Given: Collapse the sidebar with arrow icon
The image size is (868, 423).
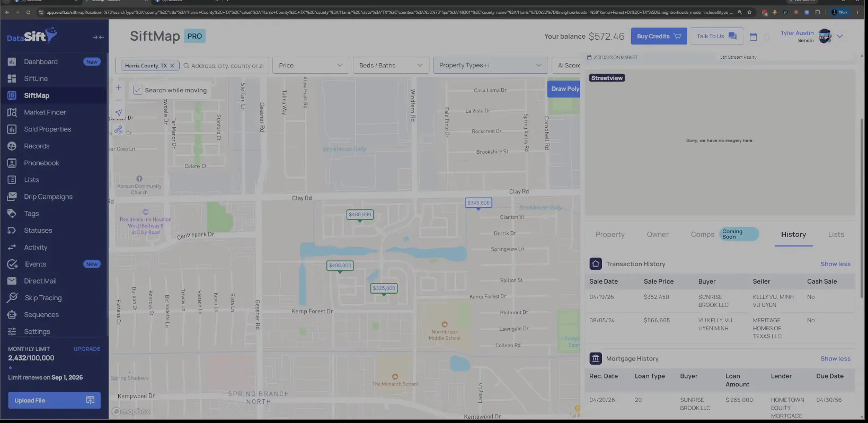Looking at the screenshot, I should 98,37.
